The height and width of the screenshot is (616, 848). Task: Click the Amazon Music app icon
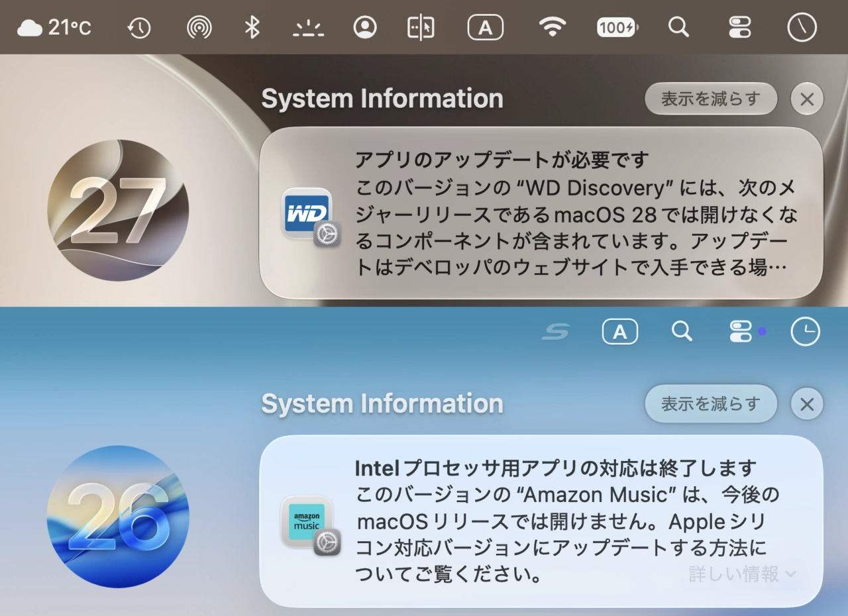tap(310, 525)
